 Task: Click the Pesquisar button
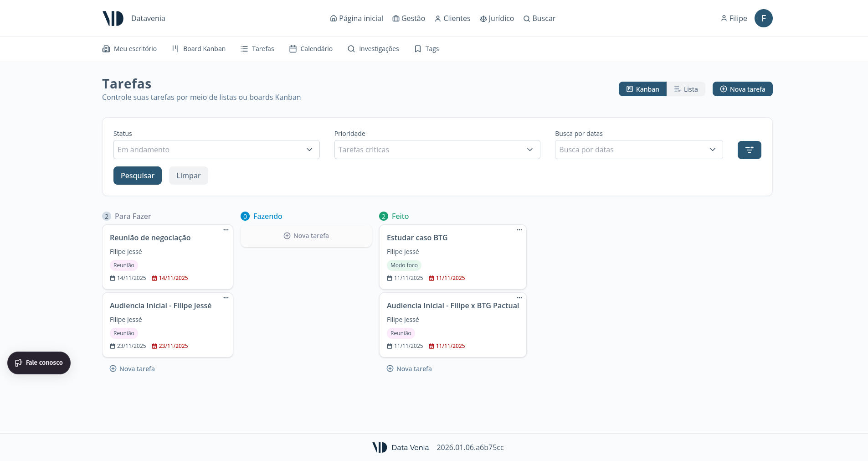click(137, 176)
